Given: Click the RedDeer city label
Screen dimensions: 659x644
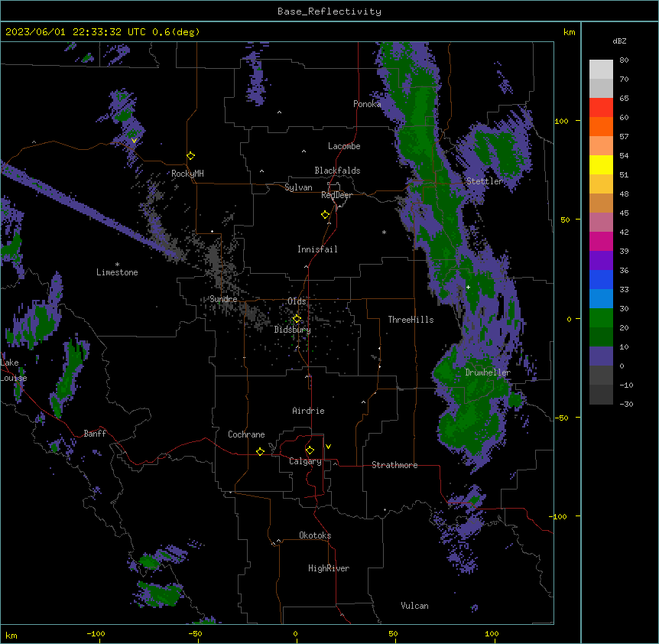Looking at the screenshot, I should [336, 195].
